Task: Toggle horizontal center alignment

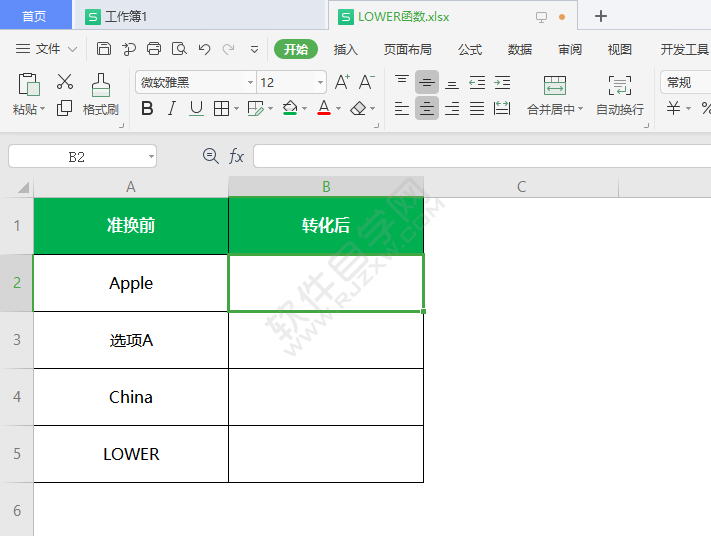Action: pos(427,108)
